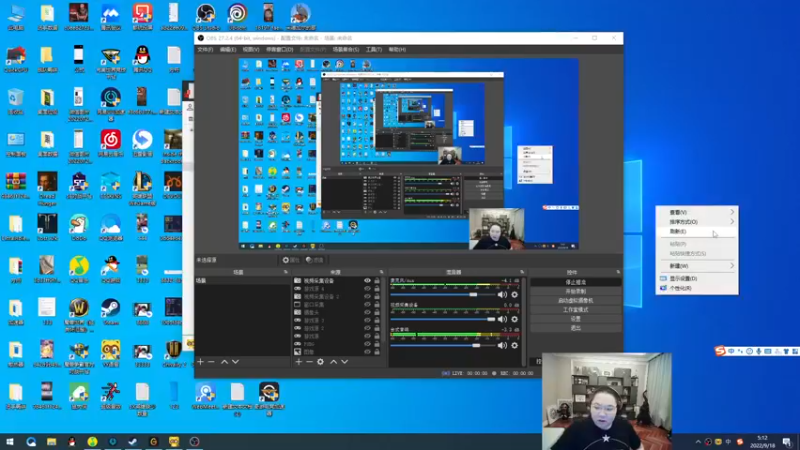Toggle lock on the 窗口采集 source
800x450 pixels.
(x=377, y=305)
